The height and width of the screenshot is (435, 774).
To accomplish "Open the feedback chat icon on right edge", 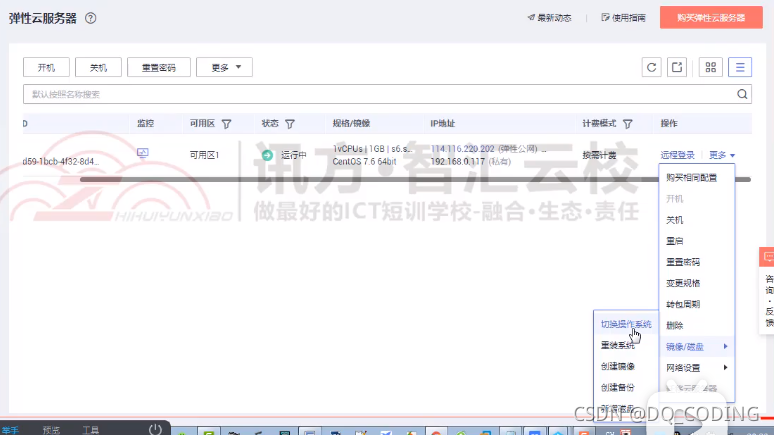I will coord(768,257).
